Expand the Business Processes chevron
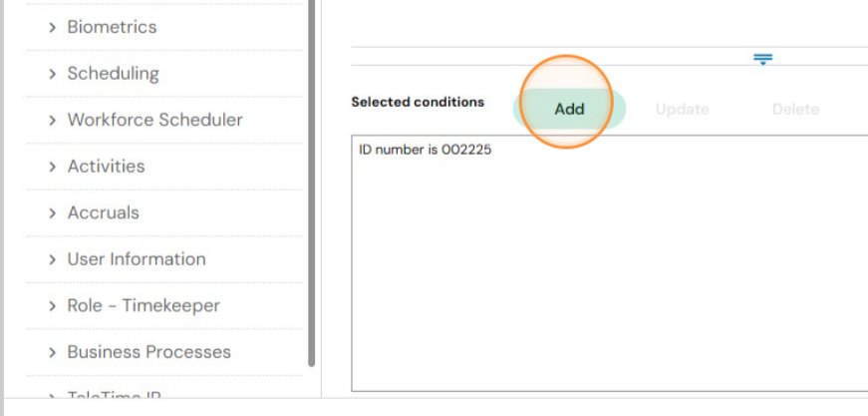Screen dimensions: 868x416 coord(52,352)
